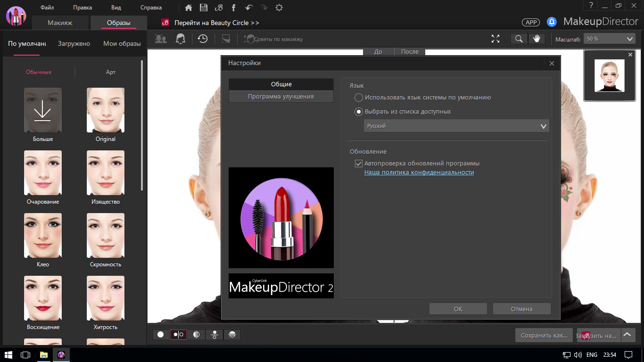Image resolution: width=644 pixels, height=362 pixels.
Task: Click the multiple faces detection icon
Action: pos(161,39)
